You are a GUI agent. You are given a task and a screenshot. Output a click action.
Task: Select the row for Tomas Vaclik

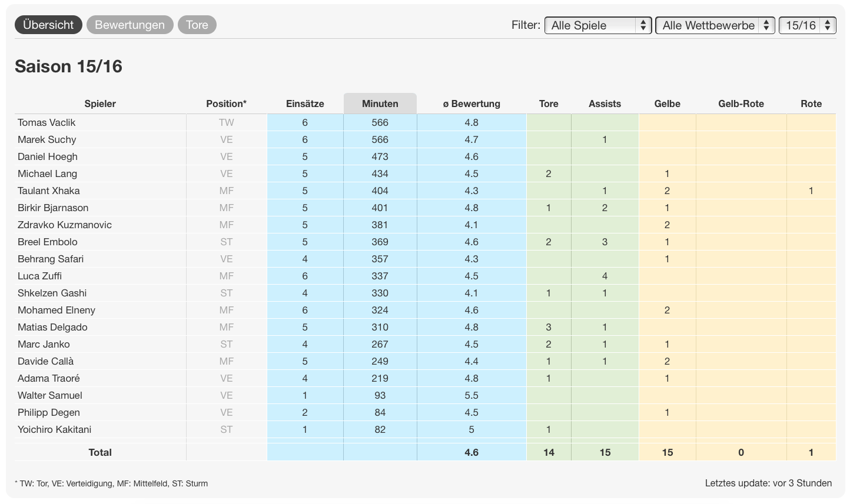point(47,122)
